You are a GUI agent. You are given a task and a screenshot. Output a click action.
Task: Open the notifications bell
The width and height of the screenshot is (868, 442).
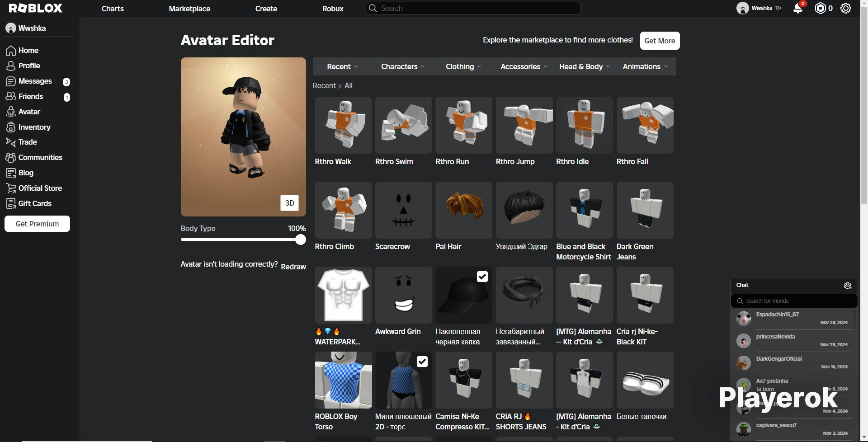coord(798,9)
